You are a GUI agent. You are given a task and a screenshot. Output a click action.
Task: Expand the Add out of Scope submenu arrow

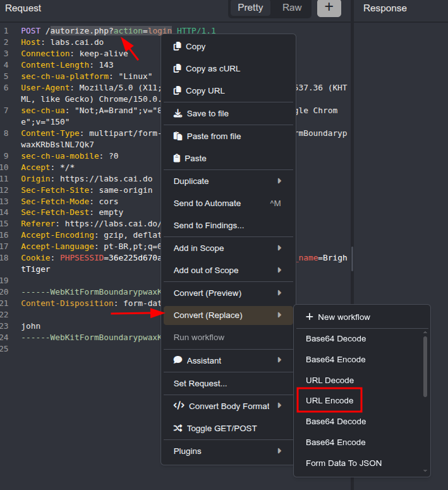pos(279,270)
